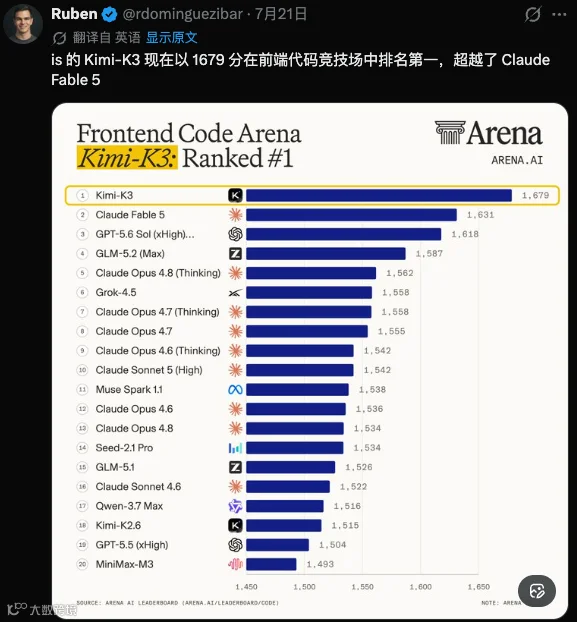The height and width of the screenshot is (622, 577).
Task: Click the MiniMax-M3 waveform logo
Action: click(x=235, y=564)
